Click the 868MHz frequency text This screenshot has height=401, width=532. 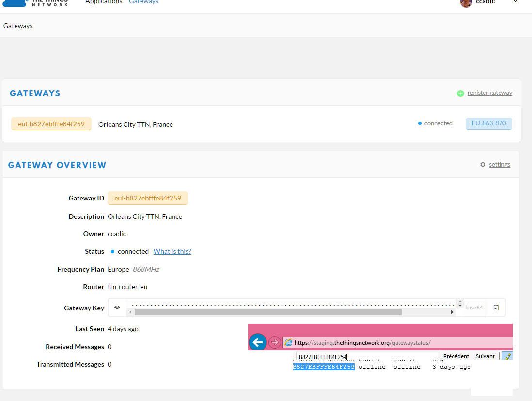click(146, 269)
